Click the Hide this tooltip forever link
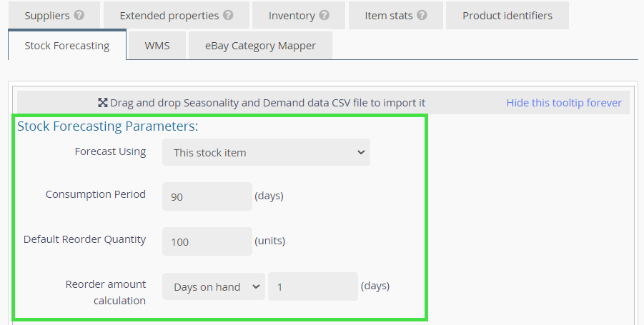The width and height of the screenshot is (644, 325). pos(564,103)
